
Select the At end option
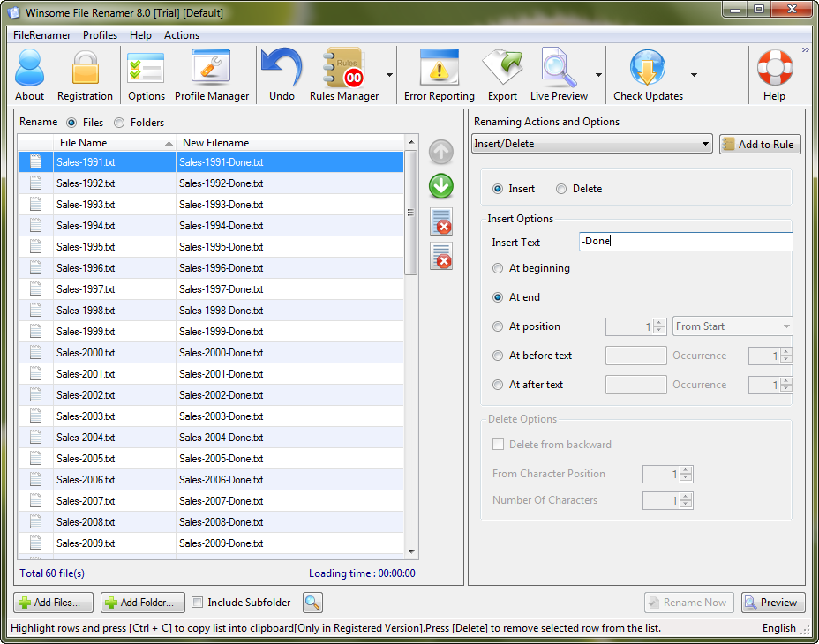coord(498,297)
